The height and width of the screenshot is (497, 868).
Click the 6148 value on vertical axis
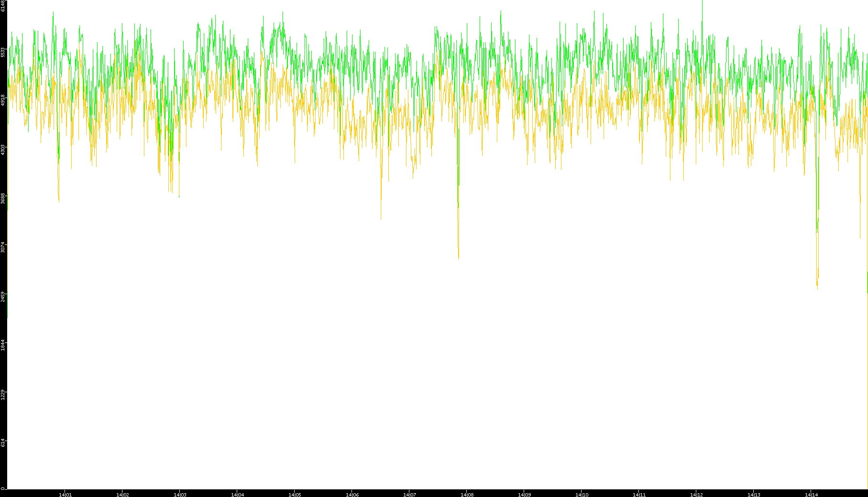coord(3,6)
